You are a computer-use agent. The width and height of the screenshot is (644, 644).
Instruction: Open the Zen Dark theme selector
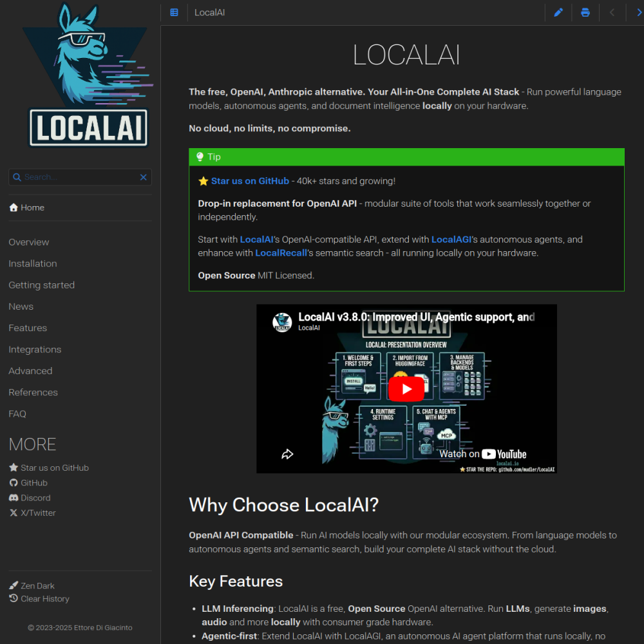37,585
